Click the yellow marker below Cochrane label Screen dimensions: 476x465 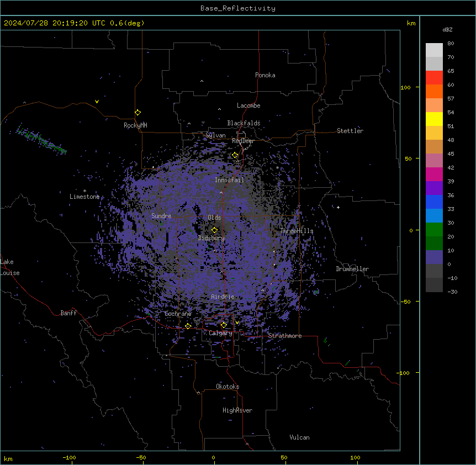point(188,326)
